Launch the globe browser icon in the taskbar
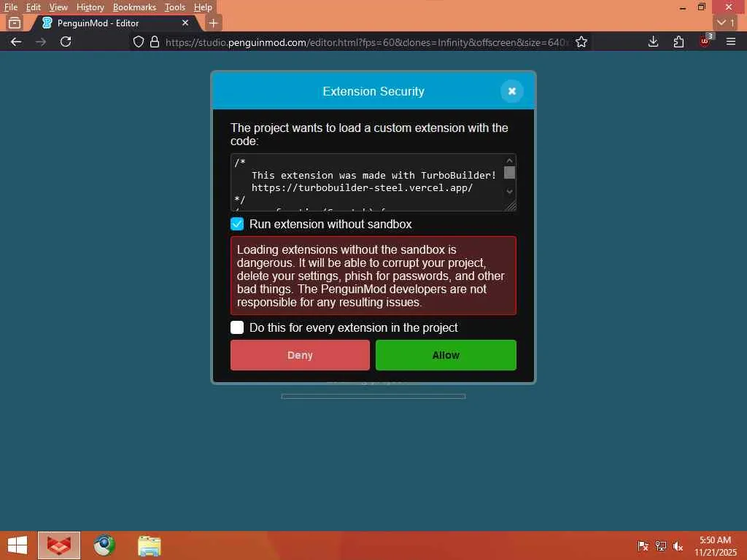Screen dimensions: 747x560 (104, 545)
